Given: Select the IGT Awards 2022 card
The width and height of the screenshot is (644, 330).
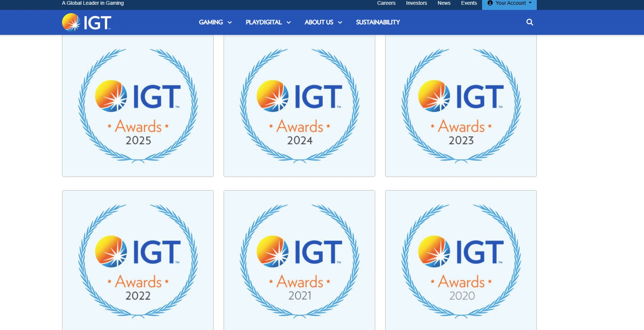Looking at the screenshot, I should coord(138,261).
